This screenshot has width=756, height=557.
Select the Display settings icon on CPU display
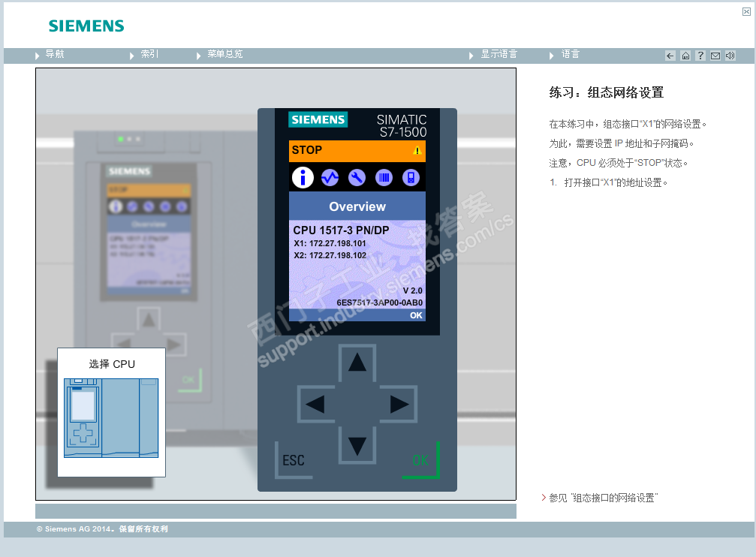coord(411,177)
